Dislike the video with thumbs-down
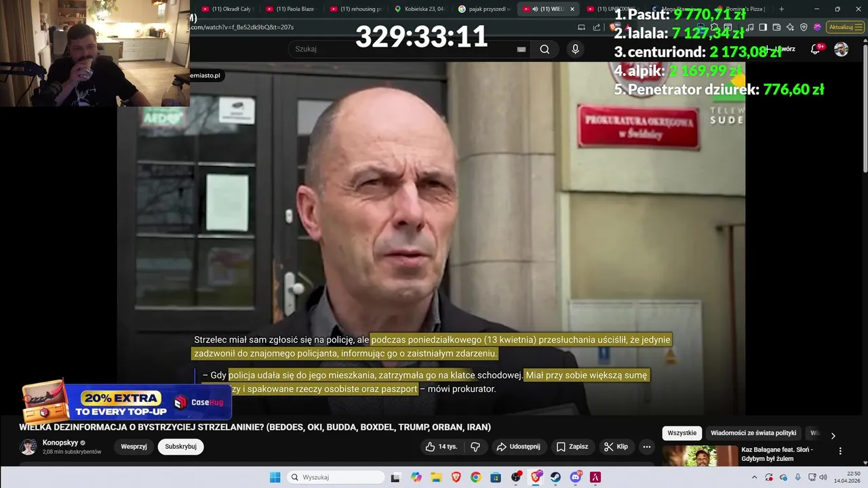 click(475, 447)
